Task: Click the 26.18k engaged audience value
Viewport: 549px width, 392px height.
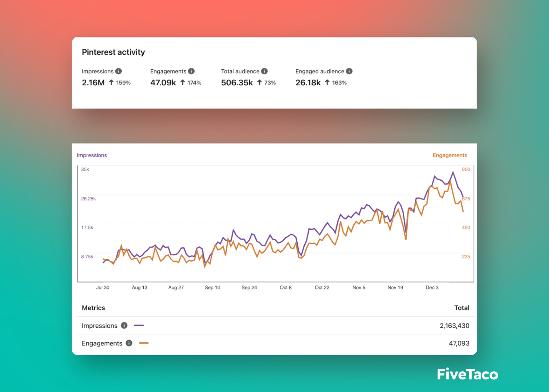Action: coord(308,83)
